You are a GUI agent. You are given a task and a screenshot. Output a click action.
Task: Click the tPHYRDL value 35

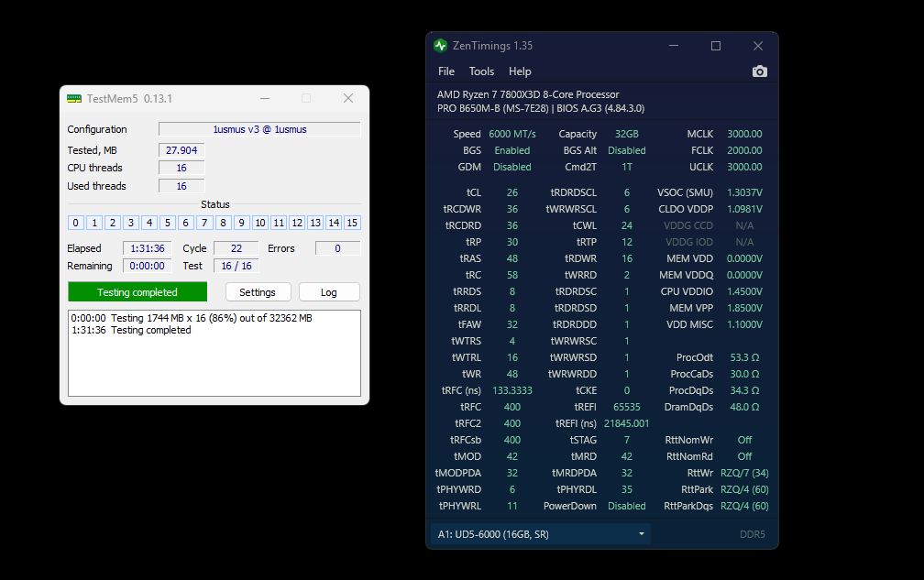point(626,489)
